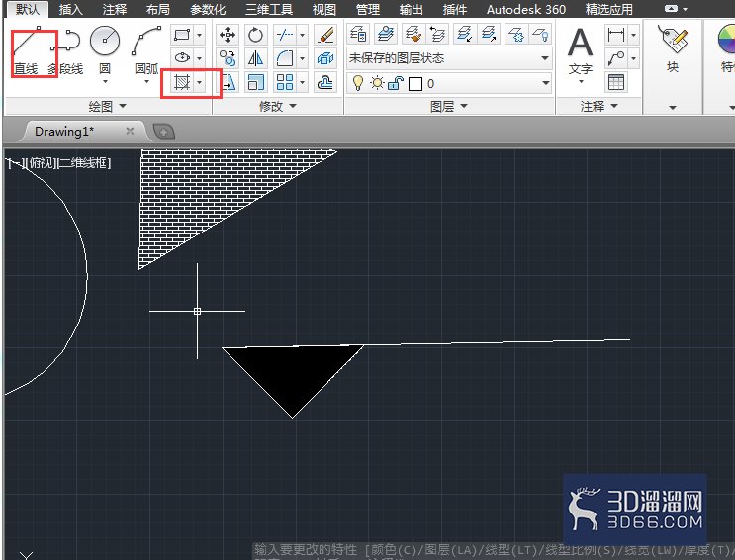Activate the Fillet tool

(286, 58)
